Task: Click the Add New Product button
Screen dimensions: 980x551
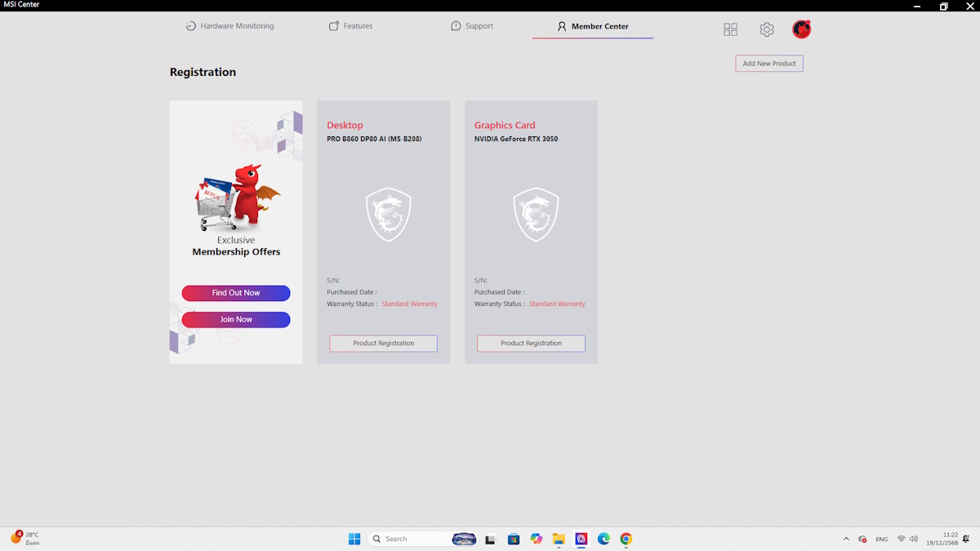Action: pyautogui.click(x=769, y=64)
